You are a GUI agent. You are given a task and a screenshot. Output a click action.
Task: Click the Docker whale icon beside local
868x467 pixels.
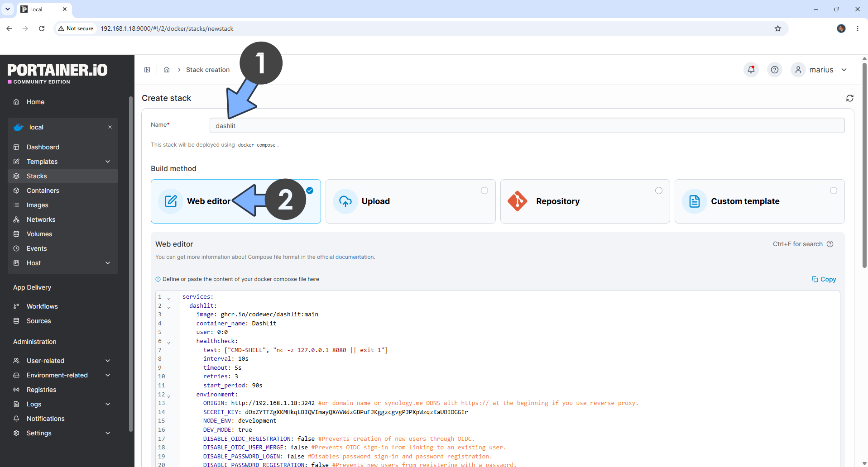(x=19, y=127)
